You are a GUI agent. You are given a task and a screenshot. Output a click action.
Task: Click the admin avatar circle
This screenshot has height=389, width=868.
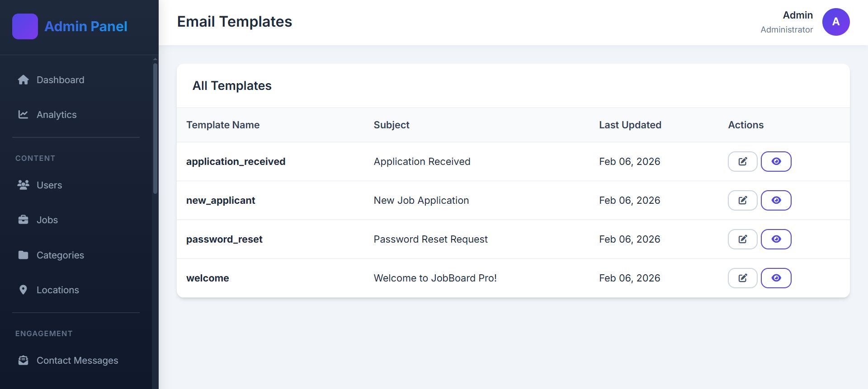[x=835, y=22]
